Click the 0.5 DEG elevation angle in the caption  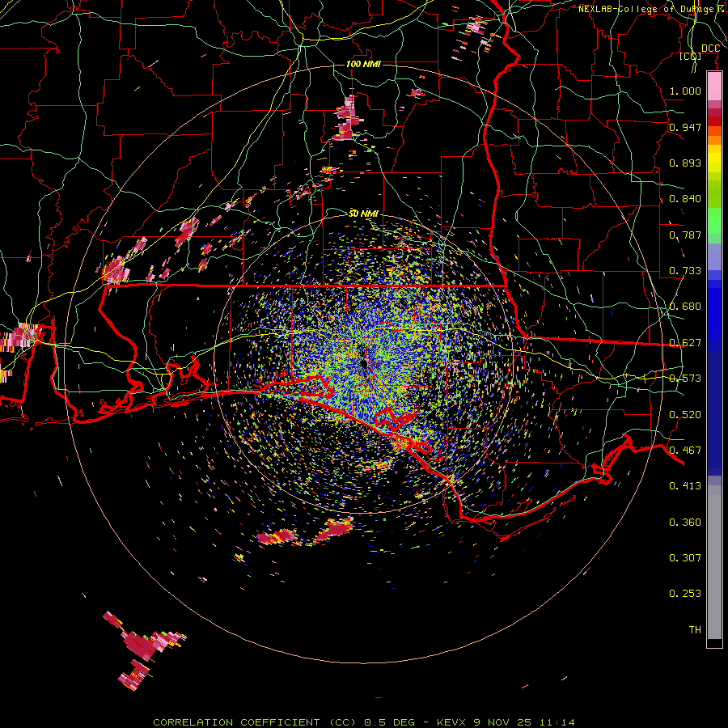[389, 722]
